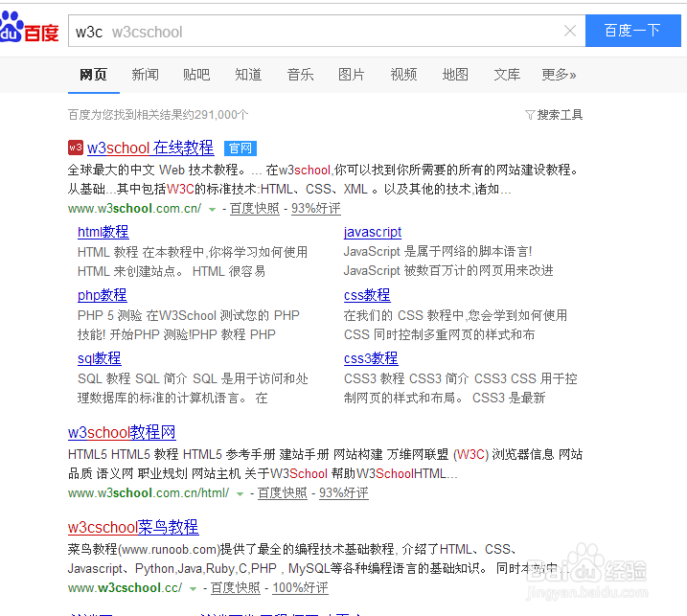Select the 网页 tab

[x=93, y=75]
